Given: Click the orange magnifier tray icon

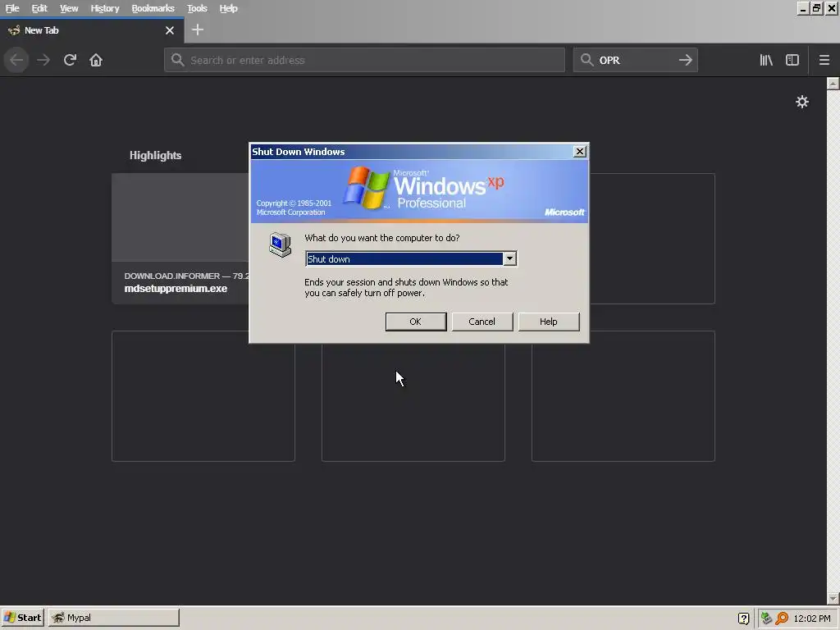Looking at the screenshot, I should 782,619.
